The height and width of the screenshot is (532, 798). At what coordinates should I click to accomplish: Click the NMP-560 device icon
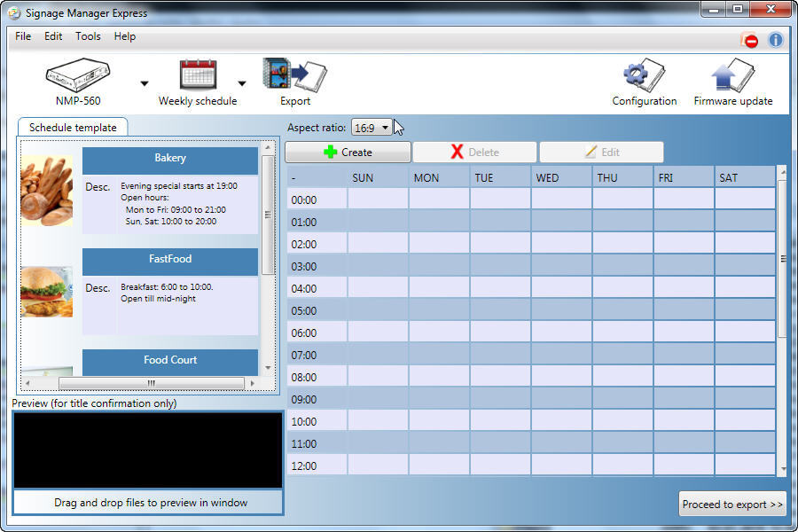click(x=78, y=75)
